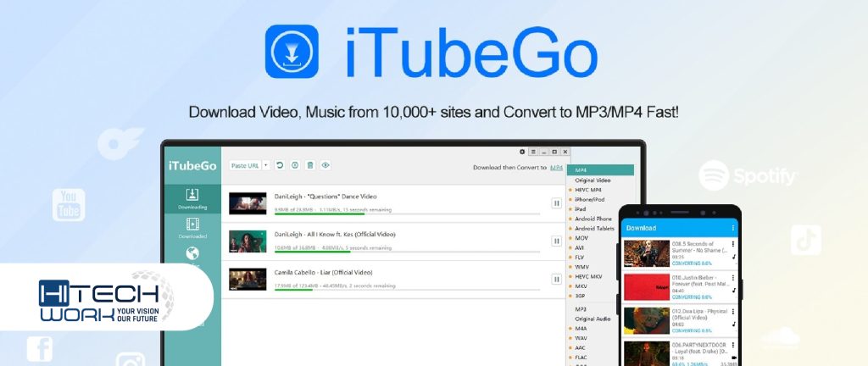This screenshot has height=366, width=868.
Task: Select Original Audio format
Action: click(593, 319)
